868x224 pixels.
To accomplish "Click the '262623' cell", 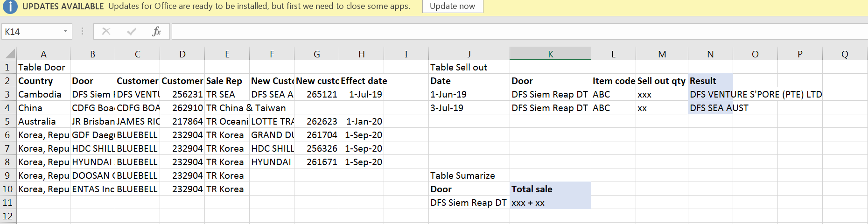I will pos(316,121).
